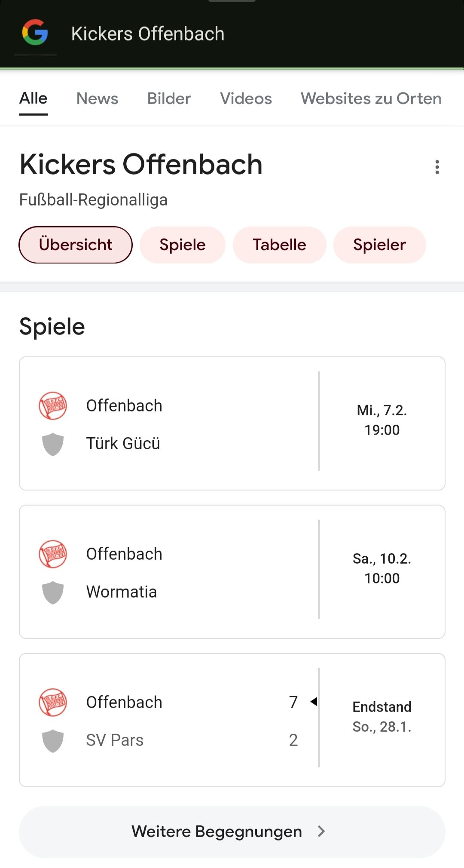Tap the Türk Gücü shield icon
The width and height of the screenshot is (464, 868).
tap(53, 444)
